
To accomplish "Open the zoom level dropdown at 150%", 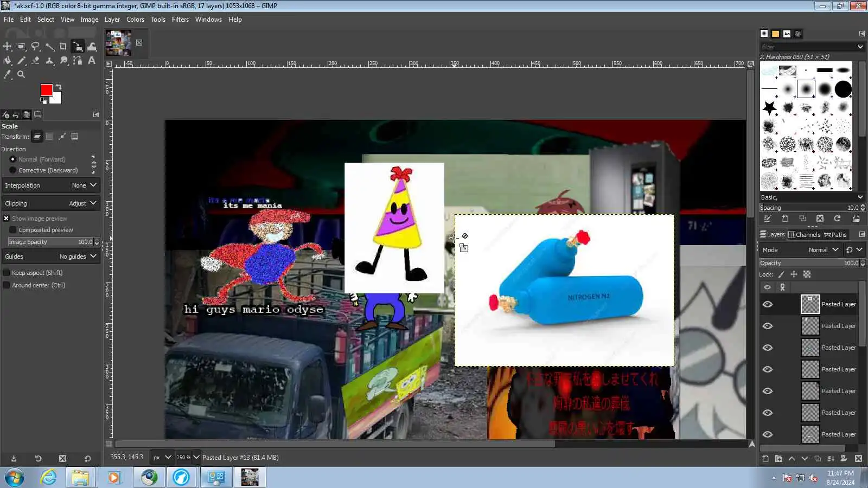I will [x=196, y=458].
